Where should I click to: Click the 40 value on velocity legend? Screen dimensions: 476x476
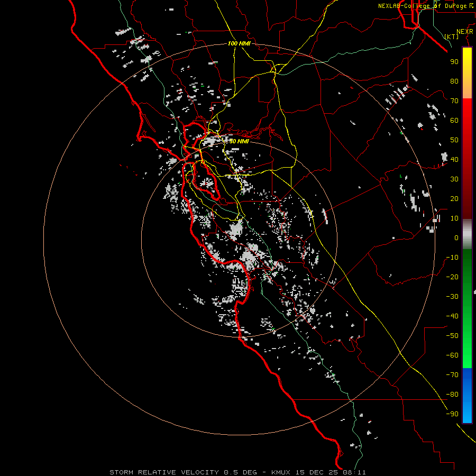pyautogui.click(x=454, y=159)
